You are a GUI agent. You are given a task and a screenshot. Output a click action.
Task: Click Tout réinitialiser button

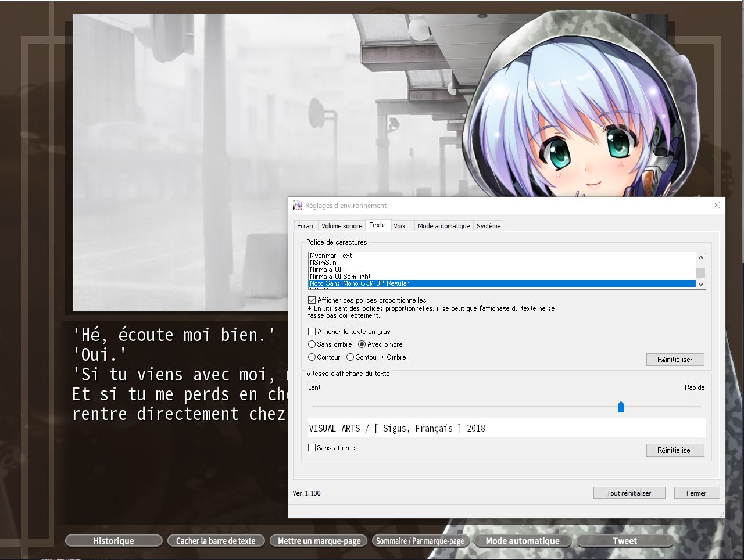[x=629, y=493]
